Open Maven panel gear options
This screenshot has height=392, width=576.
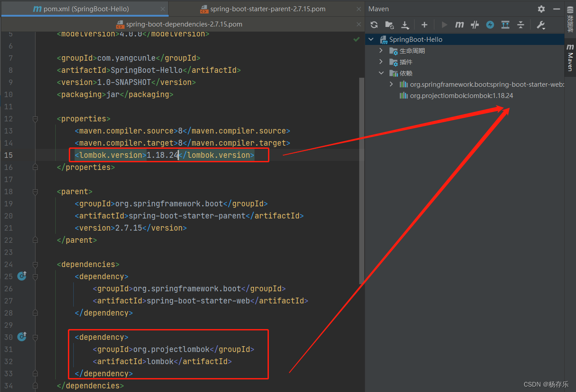click(x=541, y=9)
